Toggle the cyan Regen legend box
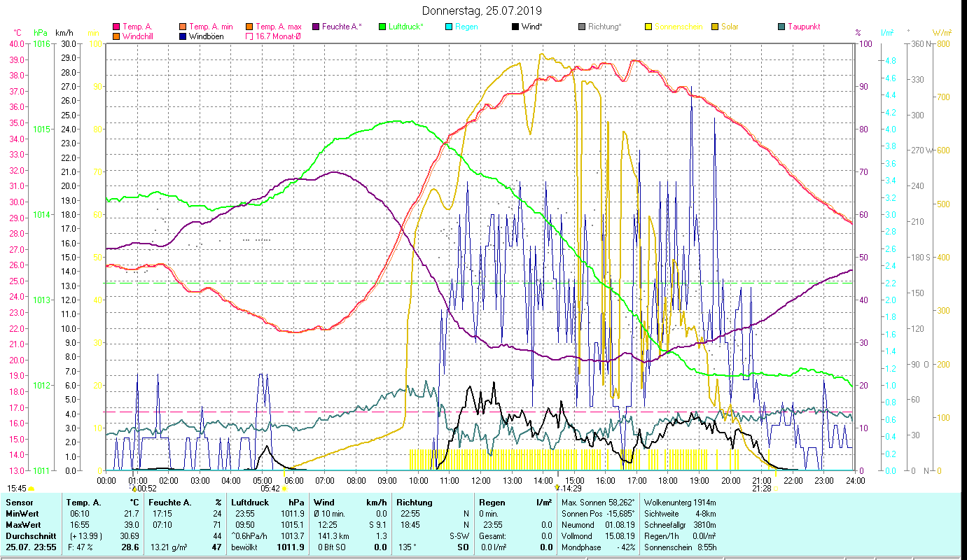The image size is (967, 560). click(450, 27)
